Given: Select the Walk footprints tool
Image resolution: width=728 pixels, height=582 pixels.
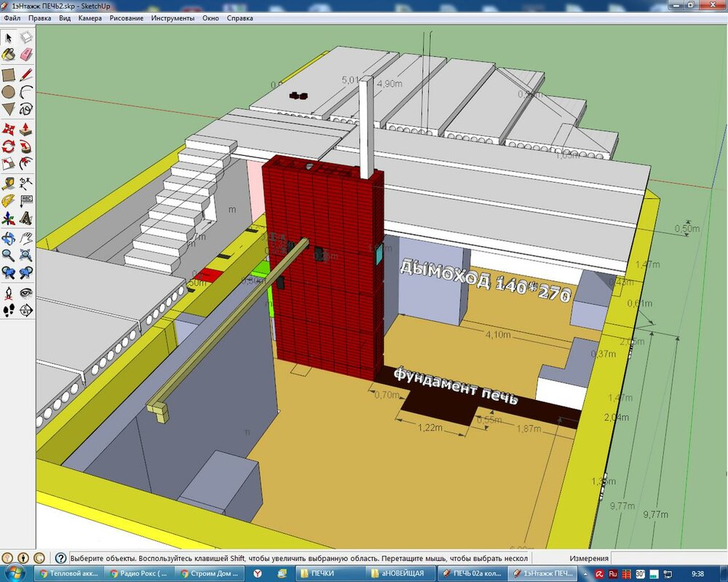Looking at the screenshot, I should (x=8, y=310).
